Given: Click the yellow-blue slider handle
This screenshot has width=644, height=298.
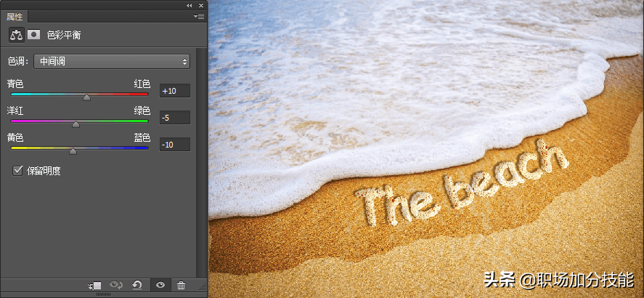Looking at the screenshot, I should (73, 151).
